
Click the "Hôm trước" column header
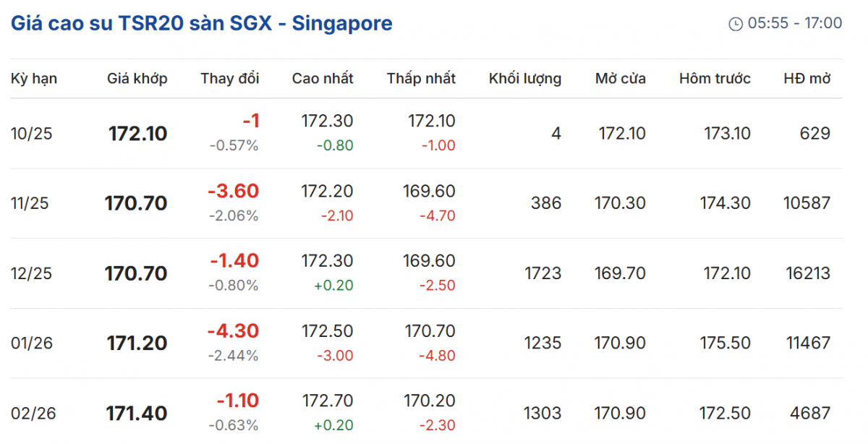715,79
